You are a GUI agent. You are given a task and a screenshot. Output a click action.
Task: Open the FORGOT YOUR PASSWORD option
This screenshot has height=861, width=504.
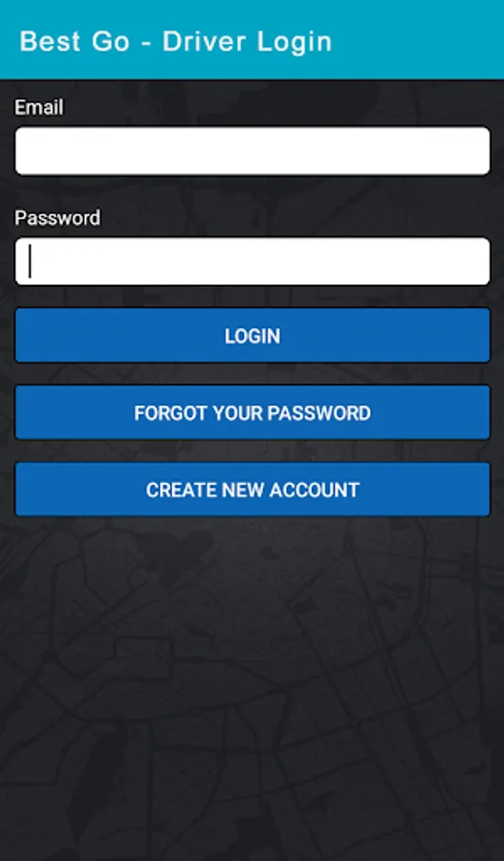pos(252,412)
